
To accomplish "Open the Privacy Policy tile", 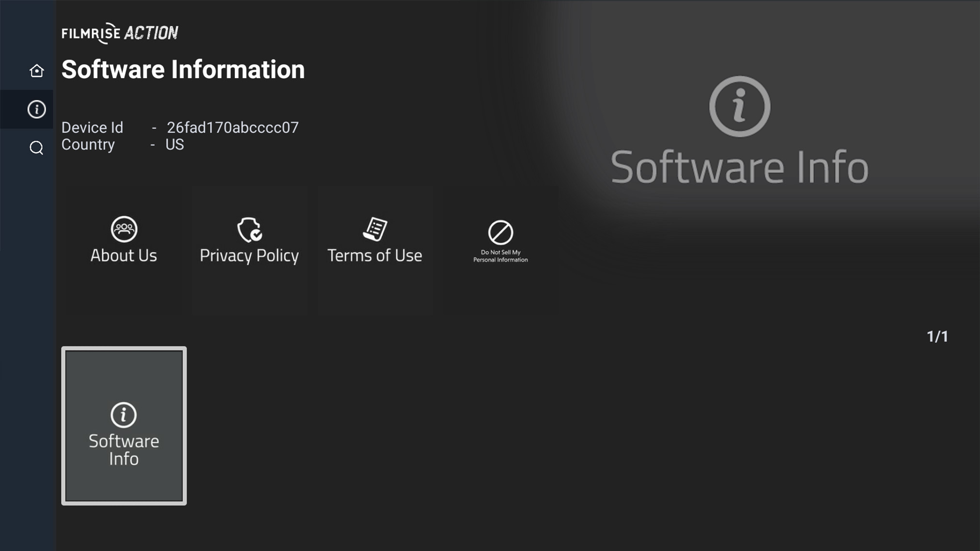I will click(249, 251).
